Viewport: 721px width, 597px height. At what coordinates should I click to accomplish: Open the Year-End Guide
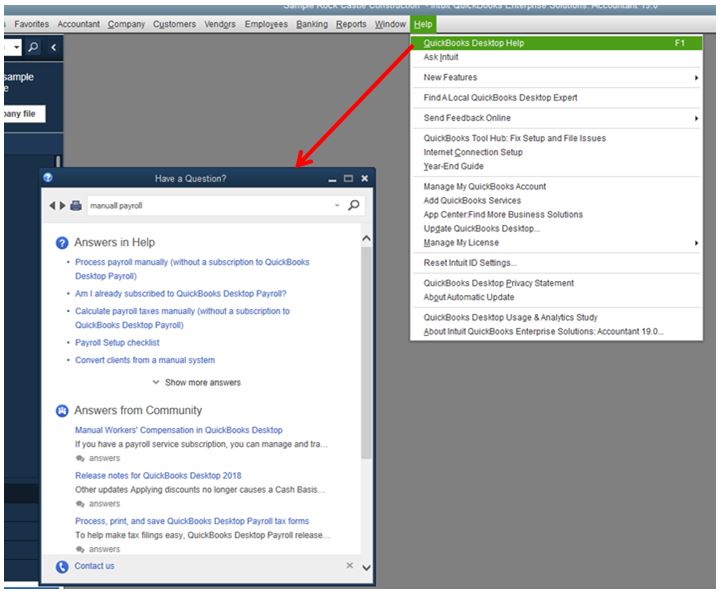click(x=556, y=166)
